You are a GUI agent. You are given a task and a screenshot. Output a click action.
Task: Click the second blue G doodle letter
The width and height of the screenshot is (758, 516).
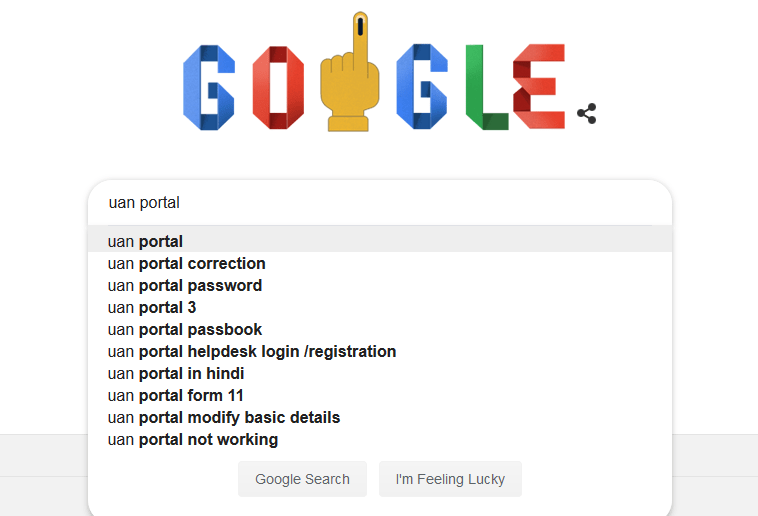(x=422, y=87)
